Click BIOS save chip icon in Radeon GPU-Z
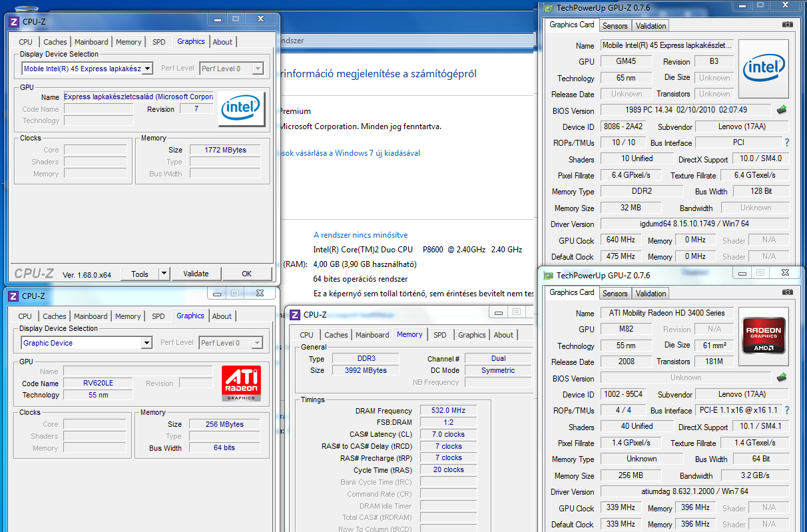The width and height of the screenshot is (807, 532). [782, 378]
